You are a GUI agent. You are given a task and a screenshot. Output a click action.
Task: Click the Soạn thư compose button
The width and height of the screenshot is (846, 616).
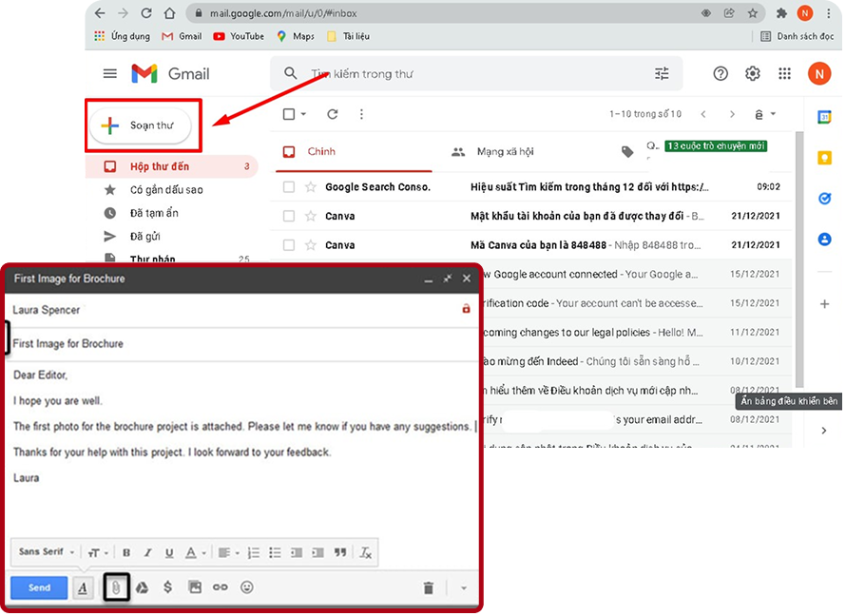click(x=141, y=125)
